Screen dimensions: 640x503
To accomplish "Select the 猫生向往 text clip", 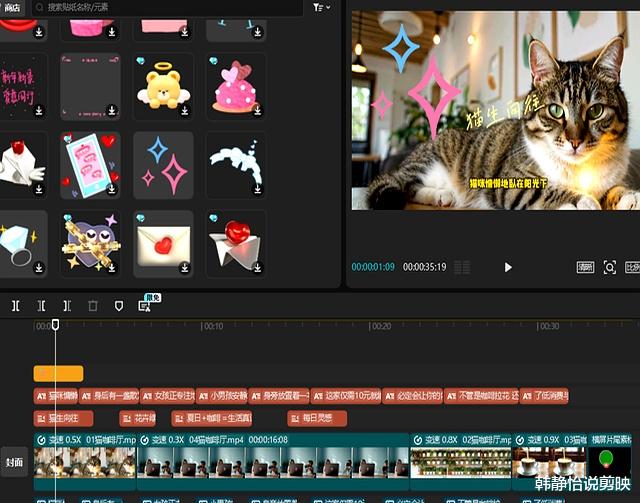I will 63,418.
